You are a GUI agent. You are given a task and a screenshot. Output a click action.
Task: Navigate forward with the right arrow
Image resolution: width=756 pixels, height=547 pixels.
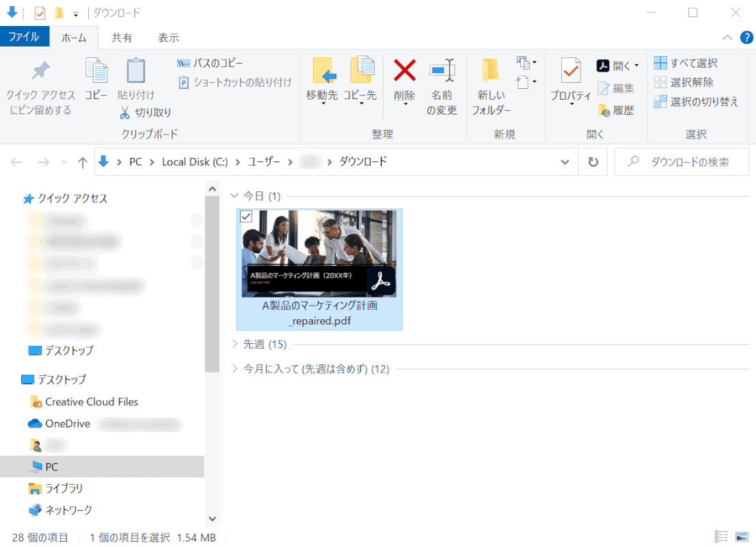[43, 162]
